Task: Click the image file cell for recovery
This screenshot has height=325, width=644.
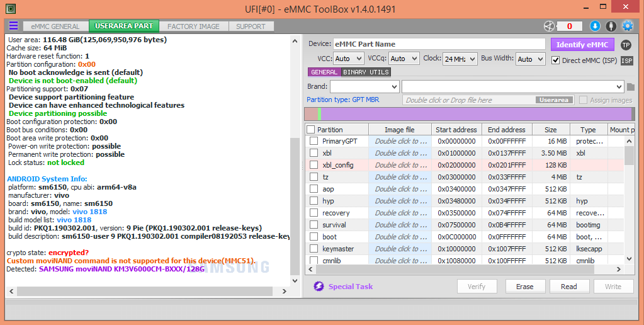Action: (400, 213)
